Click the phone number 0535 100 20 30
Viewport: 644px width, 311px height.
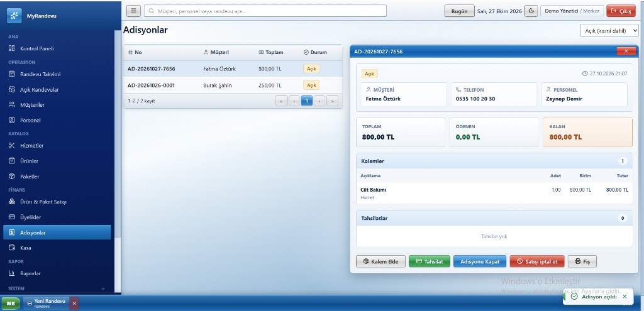point(475,99)
